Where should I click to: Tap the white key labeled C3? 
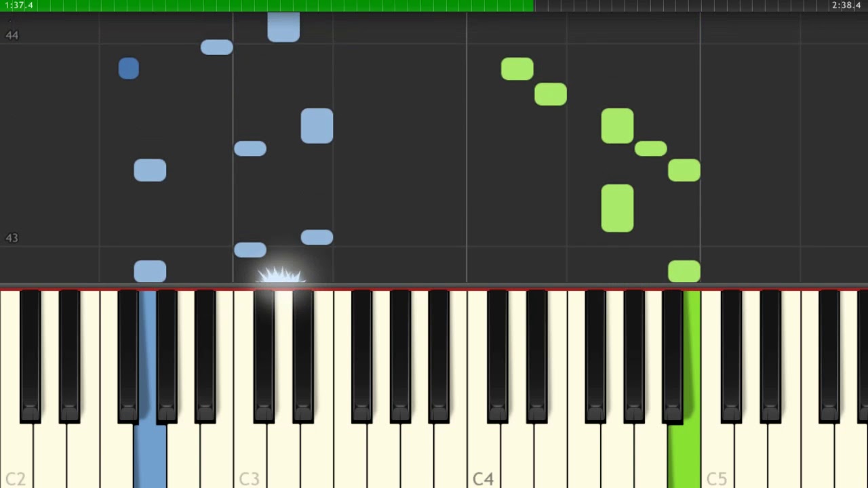(x=250, y=454)
